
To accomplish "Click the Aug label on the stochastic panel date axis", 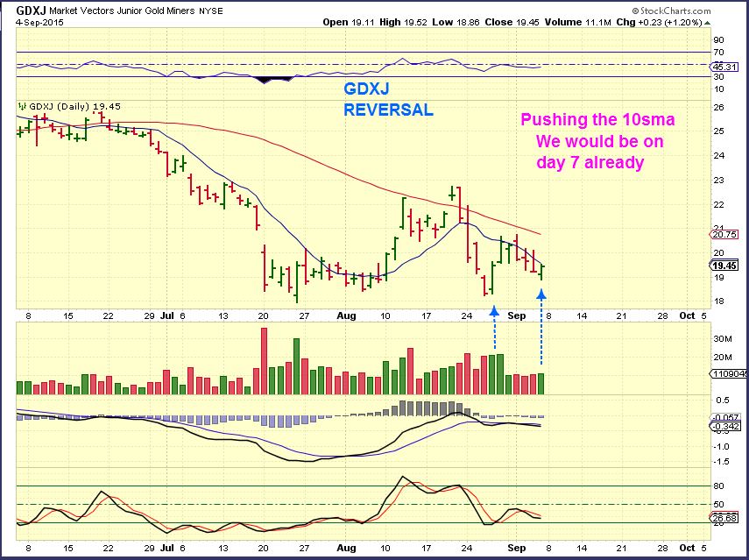I will [x=346, y=548].
